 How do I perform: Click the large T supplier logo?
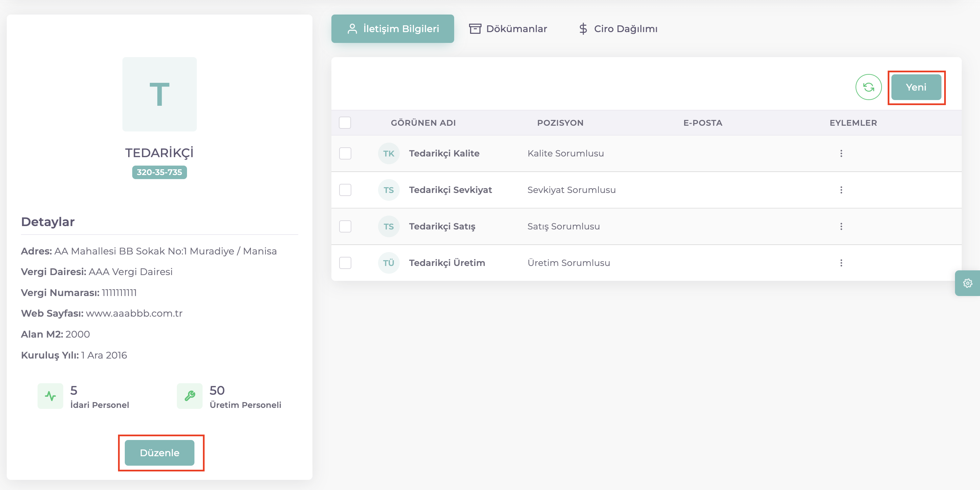[x=159, y=94]
